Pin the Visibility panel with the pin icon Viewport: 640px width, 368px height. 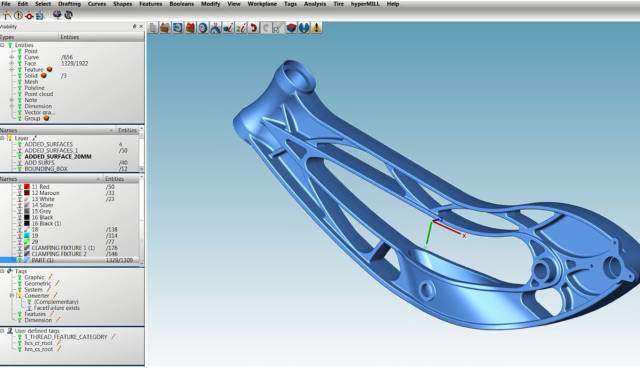click(134, 27)
